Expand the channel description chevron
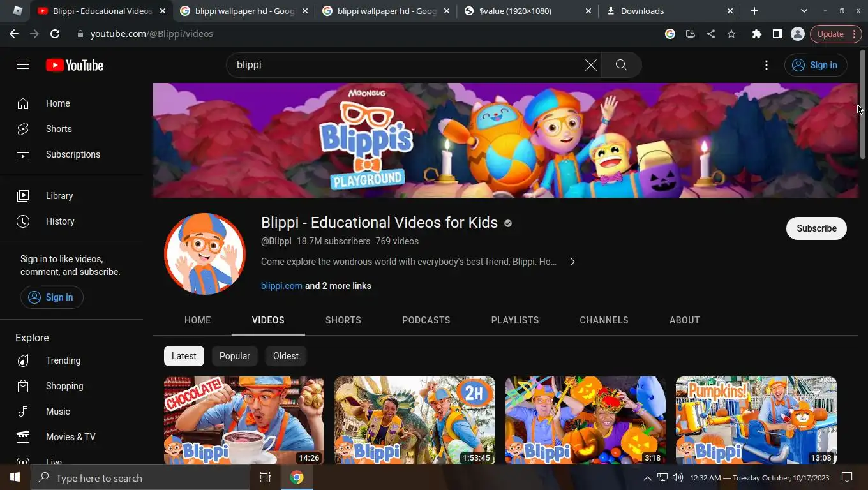The image size is (868, 490). click(x=572, y=262)
